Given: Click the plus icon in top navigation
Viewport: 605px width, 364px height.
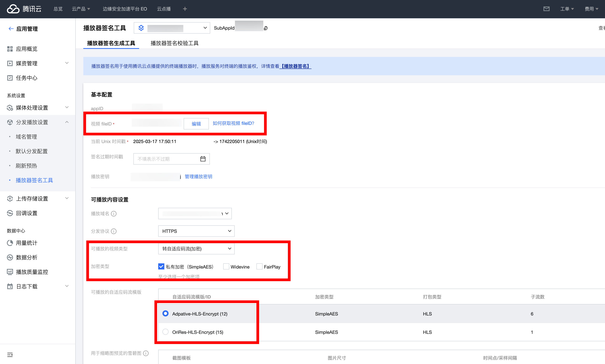Looking at the screenshot, I should [185, 9].
